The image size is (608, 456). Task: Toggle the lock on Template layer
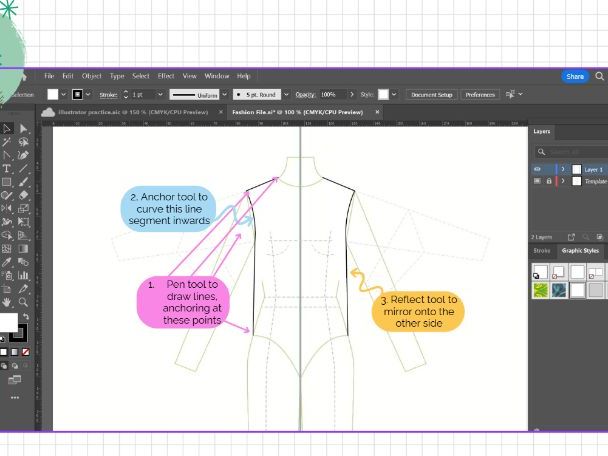[x=549, y=181]
